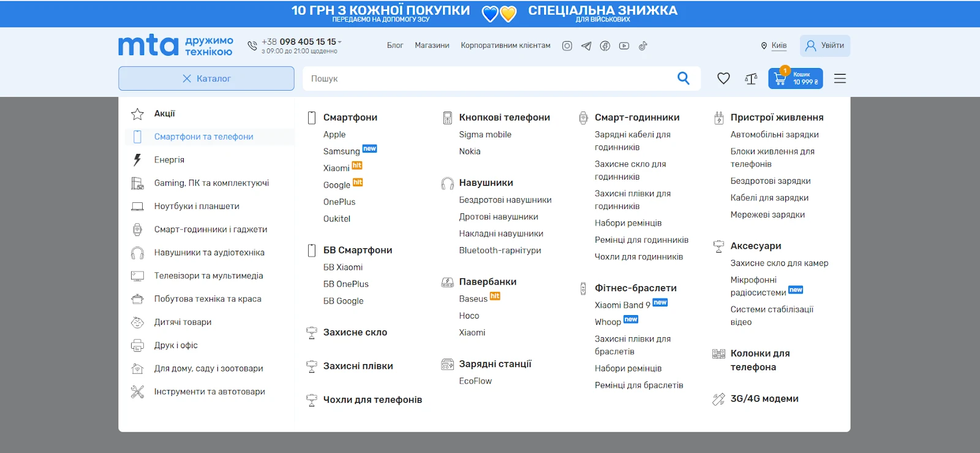
Task: Click the Акції star icon
Action: click(x=137, y=114)
